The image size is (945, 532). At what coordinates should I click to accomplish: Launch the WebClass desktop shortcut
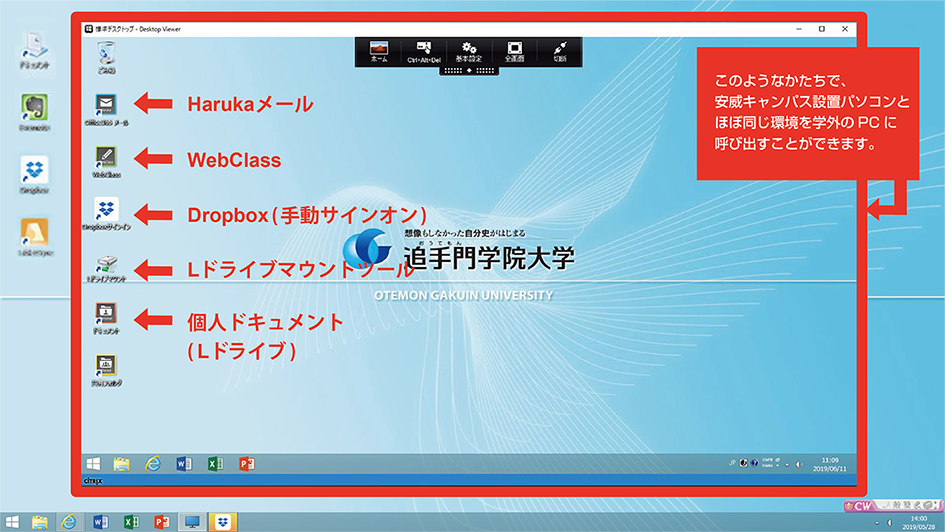click(x=106, y=162)
